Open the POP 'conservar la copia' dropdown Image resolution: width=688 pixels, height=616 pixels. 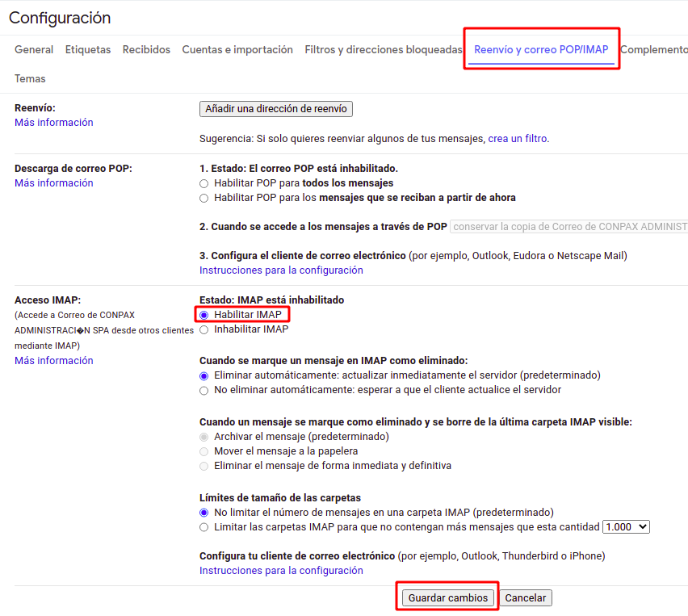[568, 227]
